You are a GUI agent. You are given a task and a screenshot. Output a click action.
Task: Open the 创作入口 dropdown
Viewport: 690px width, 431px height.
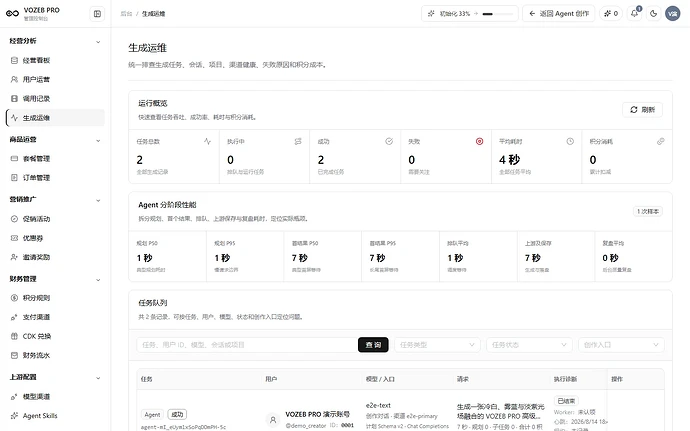pyautogui.click(x=621, y=345)
